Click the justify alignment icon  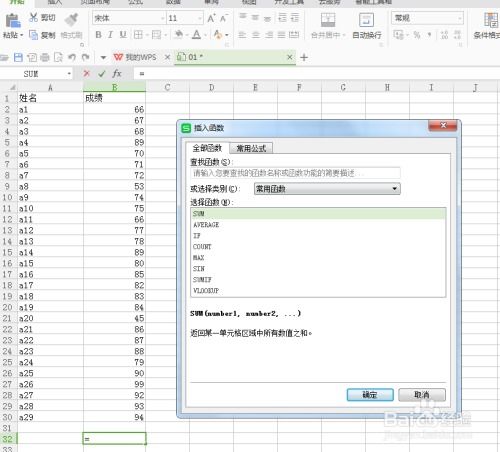[281, 35]
